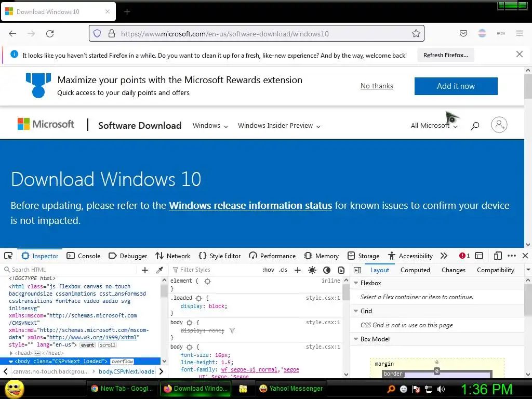The image size is (532, 399).
Task: Activate the element picker in DevTools
Action: (x=8, y=256)
